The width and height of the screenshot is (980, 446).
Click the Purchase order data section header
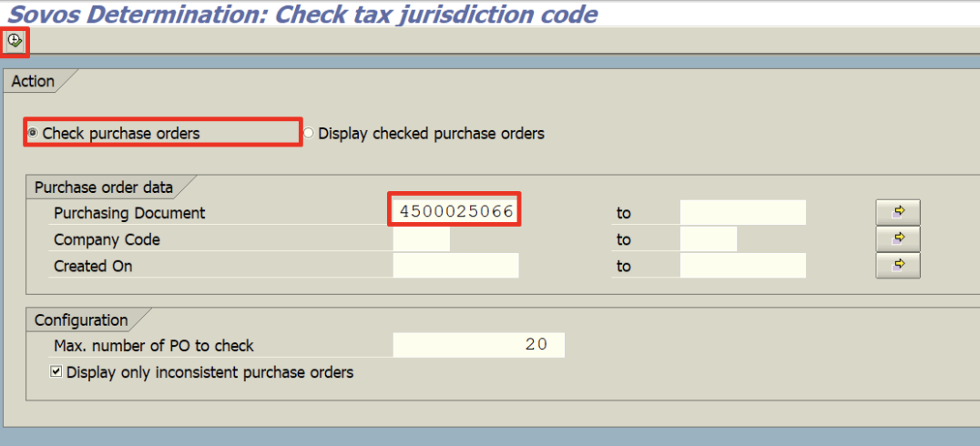point(103,188)
